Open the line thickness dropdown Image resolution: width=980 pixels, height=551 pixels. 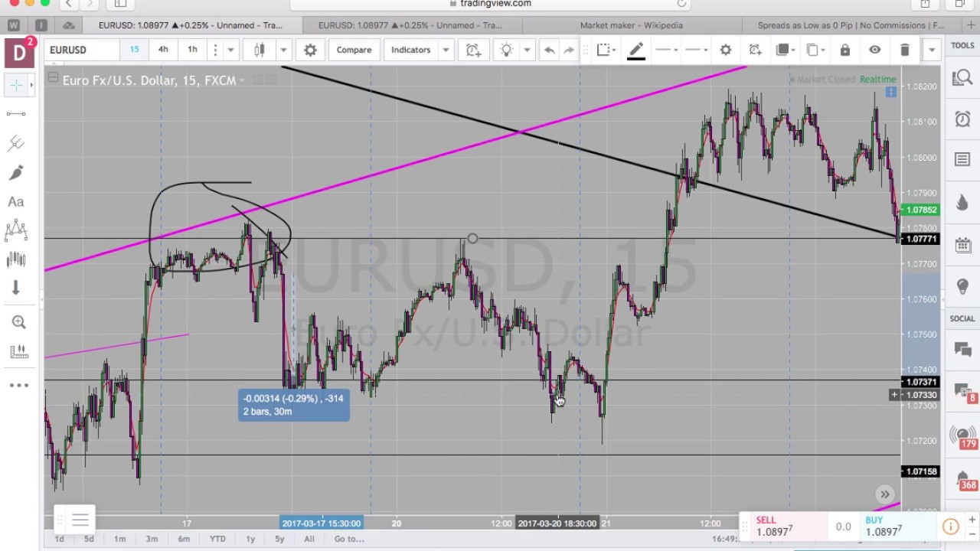click(x=696, y=50)
